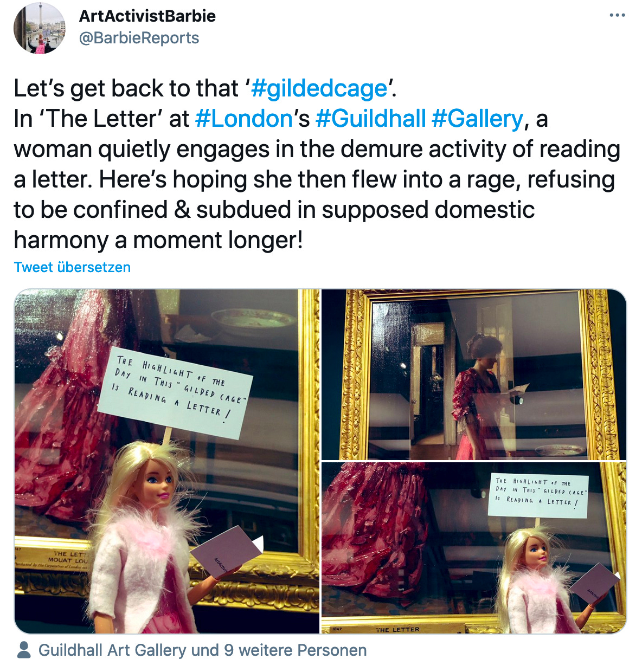Image resolution: width=642 pixels, height=672 pixels.
Task: Open the #London hashtag
Action: [x=244, y=119]
